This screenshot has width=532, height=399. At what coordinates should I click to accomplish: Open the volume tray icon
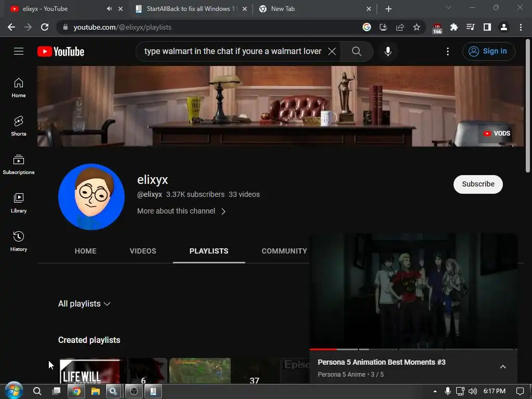(x=473, y=392)
